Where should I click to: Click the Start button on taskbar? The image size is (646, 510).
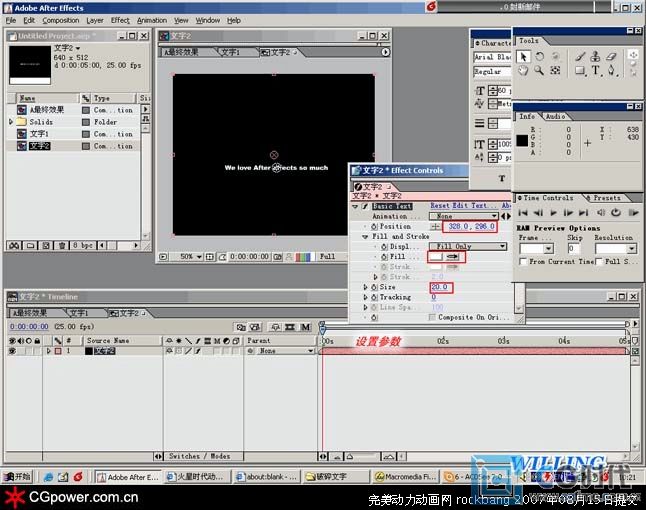pos(17,477)
